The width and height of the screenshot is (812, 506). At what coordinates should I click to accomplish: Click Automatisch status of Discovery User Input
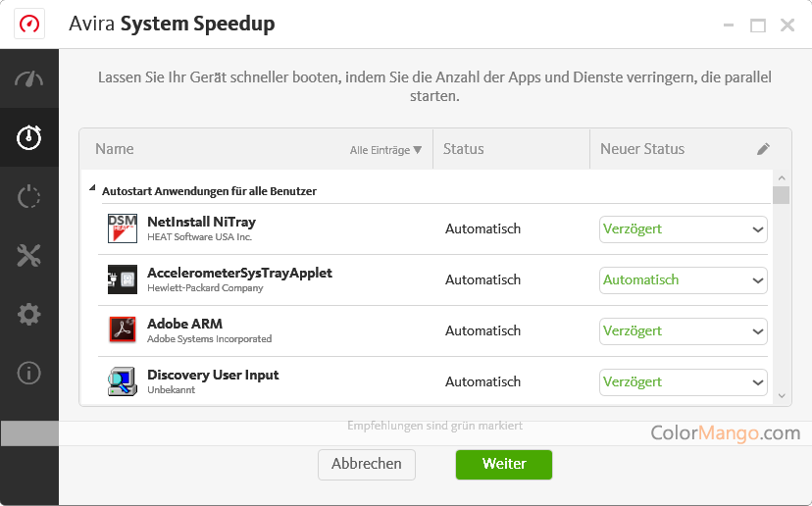(x=482, y=381)
